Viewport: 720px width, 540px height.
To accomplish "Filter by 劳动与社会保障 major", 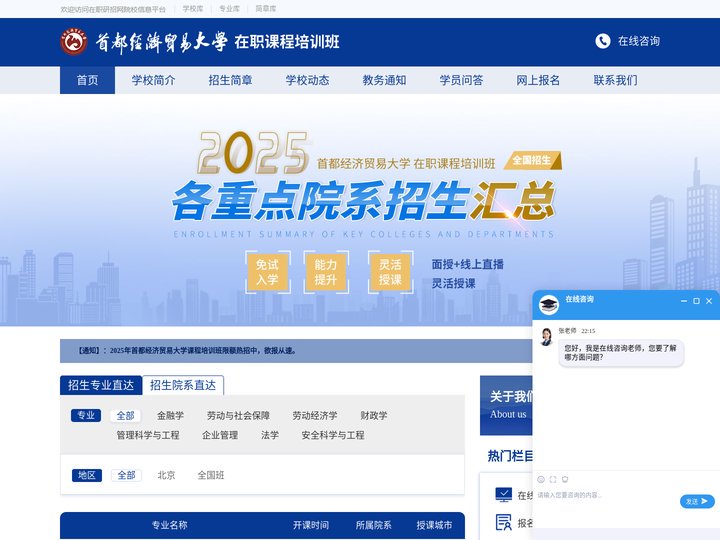I will click(x=238, y=416).
